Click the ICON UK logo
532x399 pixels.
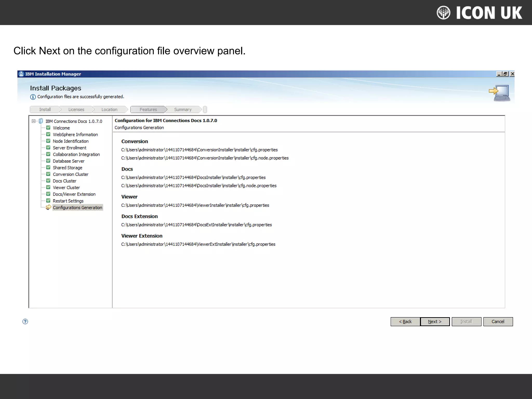point(480,13)
